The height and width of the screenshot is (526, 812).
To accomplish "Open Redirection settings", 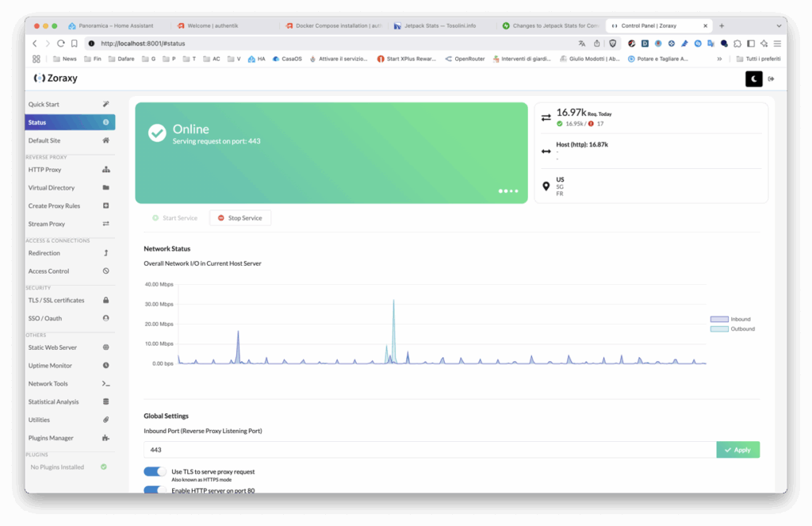I will 70,253.
